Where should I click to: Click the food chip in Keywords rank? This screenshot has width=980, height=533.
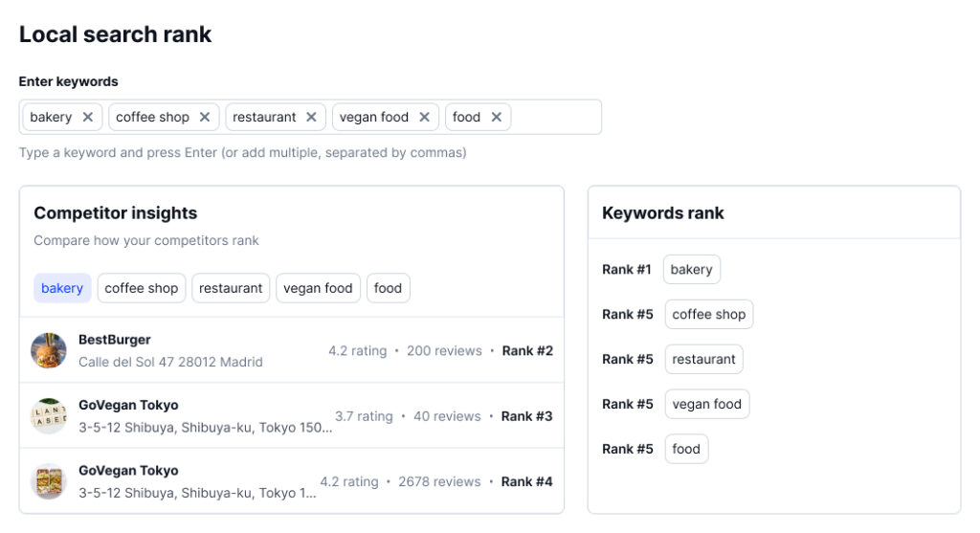click(686, 449)
